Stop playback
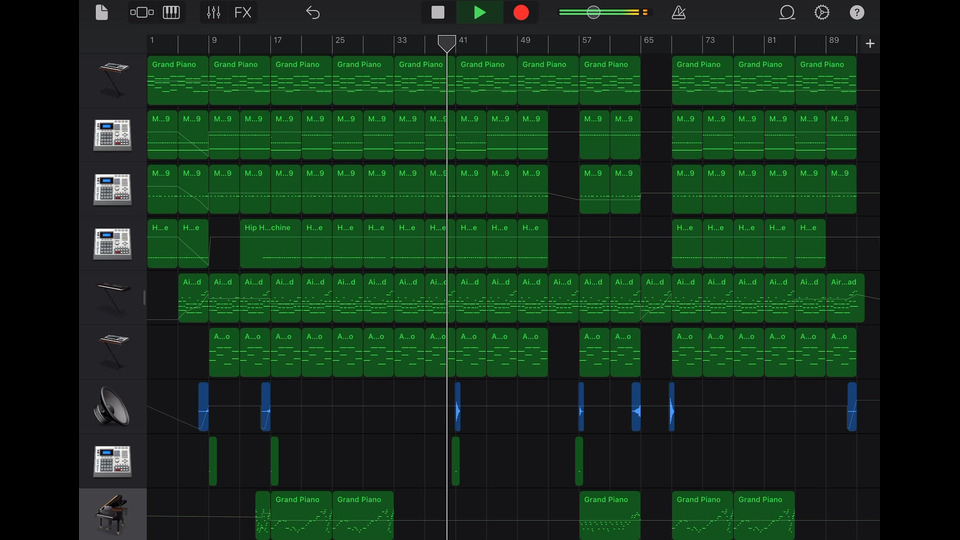 click(438, 13)
